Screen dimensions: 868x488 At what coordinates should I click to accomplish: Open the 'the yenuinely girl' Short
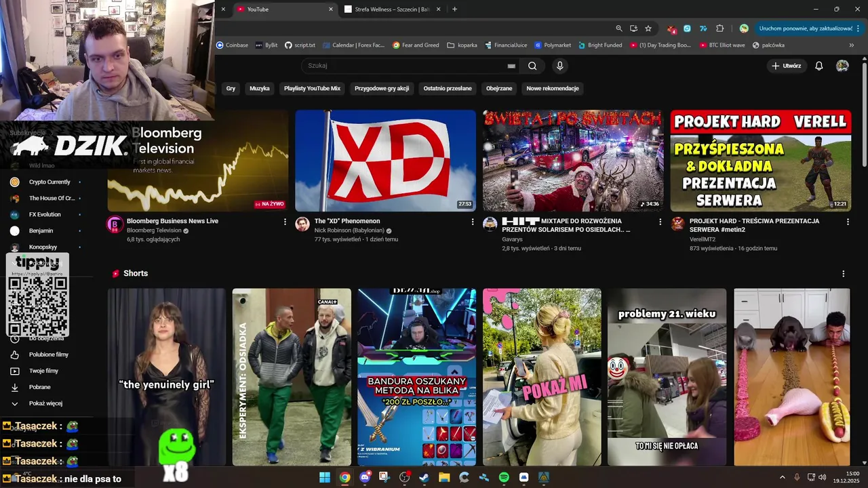click(x=167, y=378)
